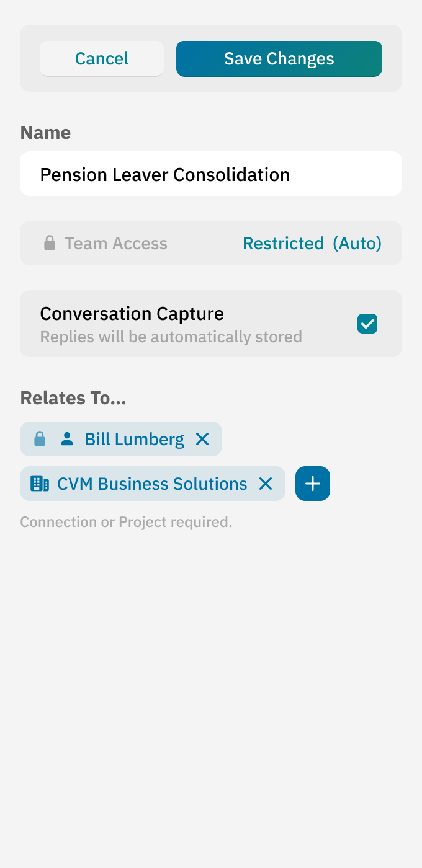Click the Team Access label

pyautogui.click(x=116, y=243)
